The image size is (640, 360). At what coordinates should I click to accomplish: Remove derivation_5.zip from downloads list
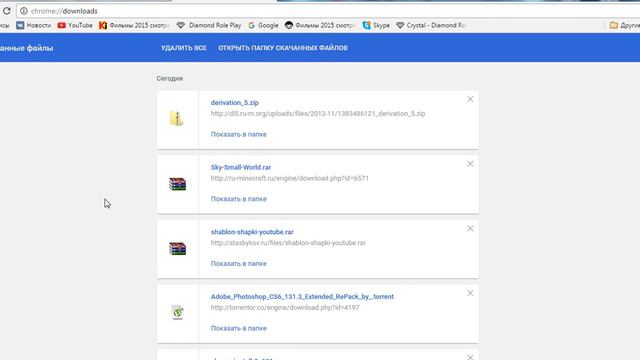(470, 99)
